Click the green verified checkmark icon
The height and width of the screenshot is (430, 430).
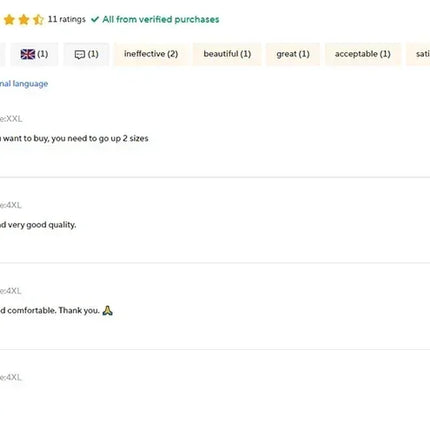coord(95,19)
